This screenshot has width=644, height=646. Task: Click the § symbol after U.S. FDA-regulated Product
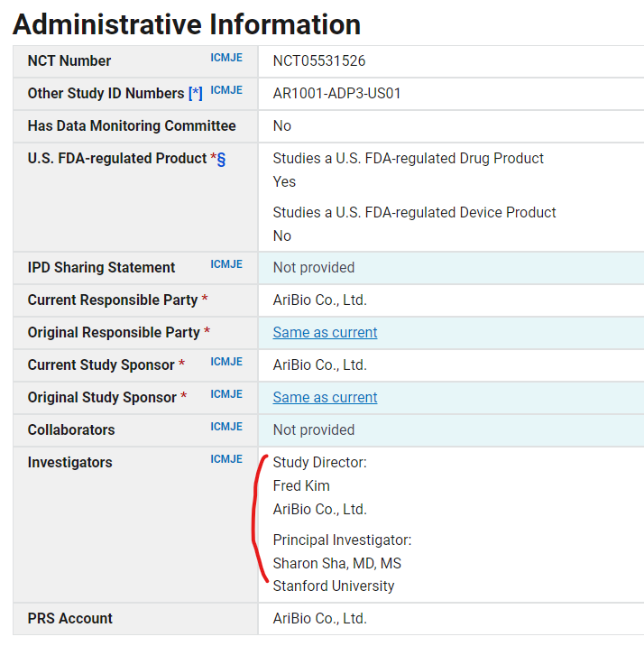pos(221,159)
